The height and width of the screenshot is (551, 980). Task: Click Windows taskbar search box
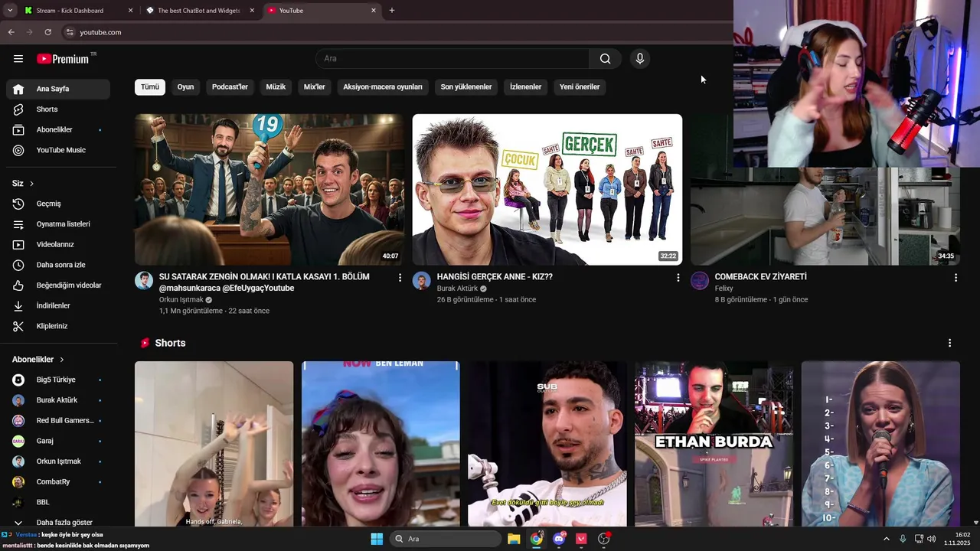pos(446,539)
